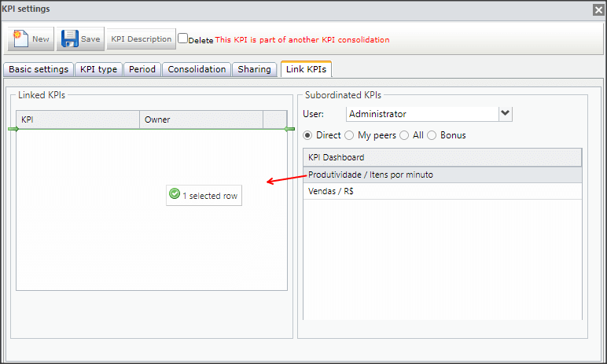
Task: Open the Consolidation tab
Action: [197, 69]
